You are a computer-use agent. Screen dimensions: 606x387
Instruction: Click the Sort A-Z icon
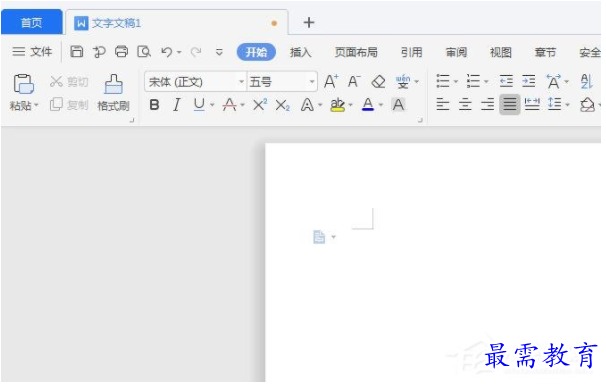coord(586,82)
